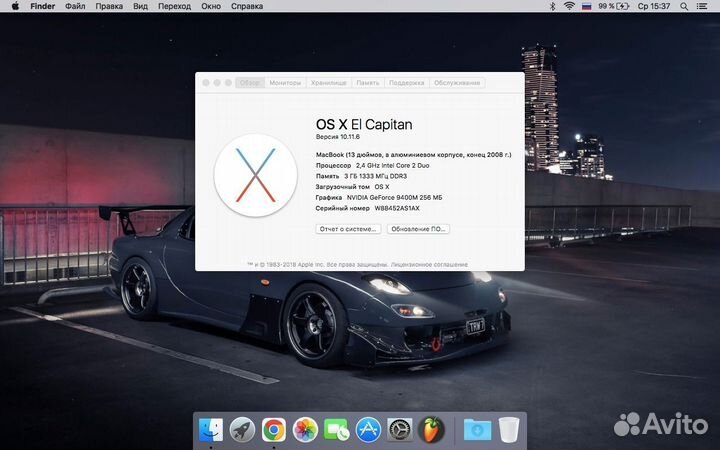Open the Finder application menu
Viewport: 720px width, 450px height.
[x=43, y=6]
